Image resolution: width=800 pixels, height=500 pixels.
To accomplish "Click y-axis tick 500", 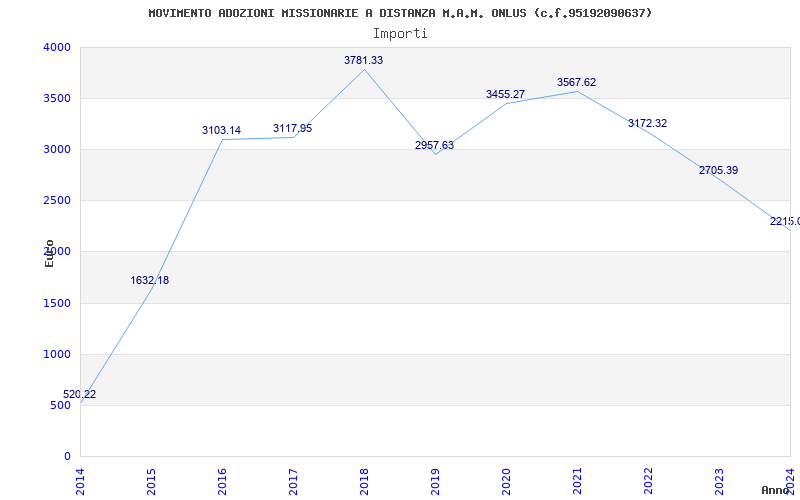I will click(60, 406).
